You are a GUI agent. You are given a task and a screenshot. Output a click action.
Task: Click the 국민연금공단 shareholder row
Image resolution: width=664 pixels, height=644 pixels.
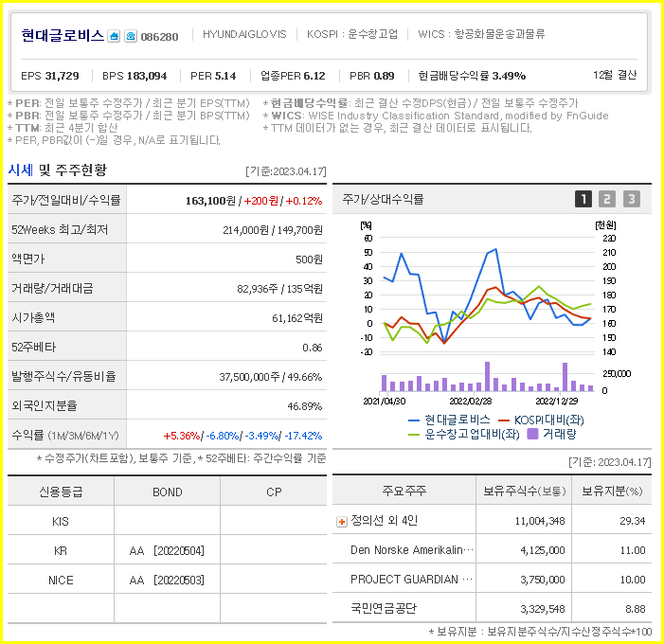coord(492,608)
